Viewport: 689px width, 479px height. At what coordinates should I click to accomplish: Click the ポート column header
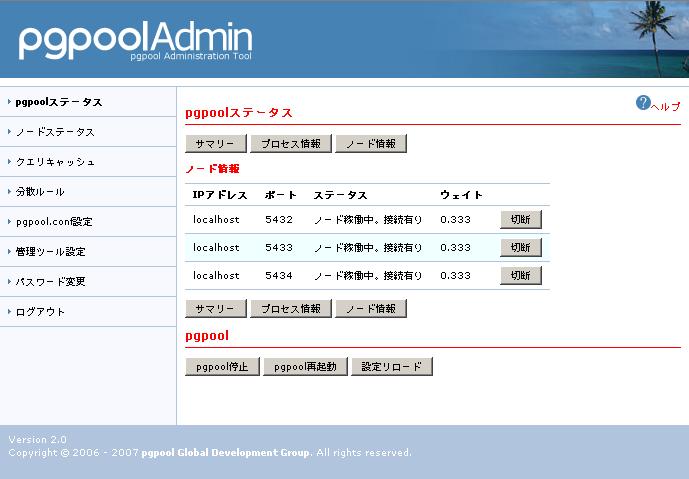[x=281, y=195]
